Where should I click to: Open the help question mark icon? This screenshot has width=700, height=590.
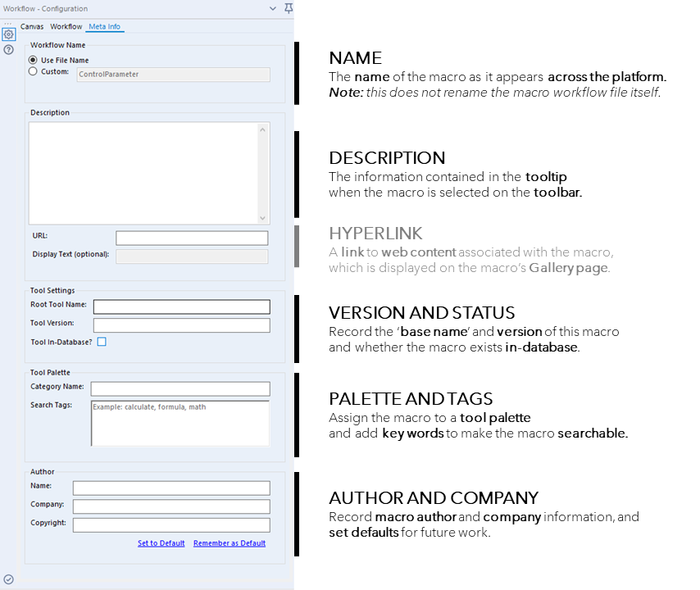click(8, 49)
